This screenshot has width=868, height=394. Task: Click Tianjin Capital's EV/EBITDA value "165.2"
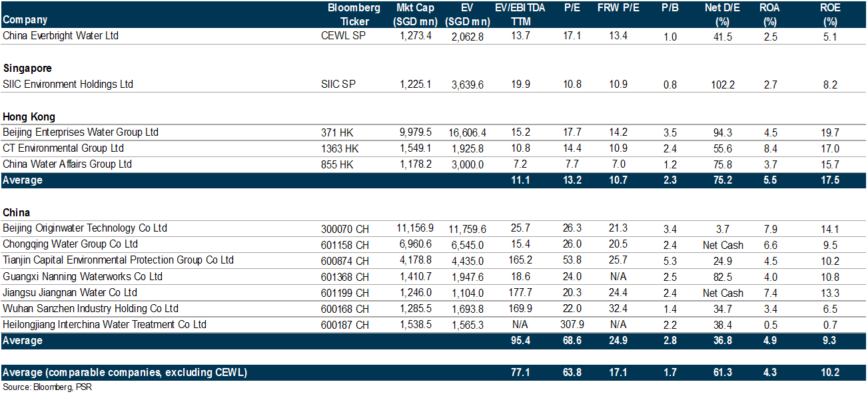click(x=520, y=260)
